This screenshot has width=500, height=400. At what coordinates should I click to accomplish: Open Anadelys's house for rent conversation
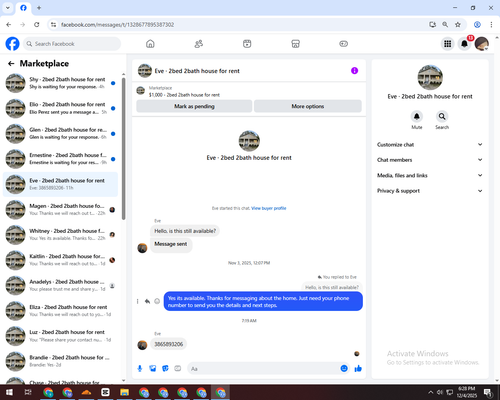(x=60, y=286)
